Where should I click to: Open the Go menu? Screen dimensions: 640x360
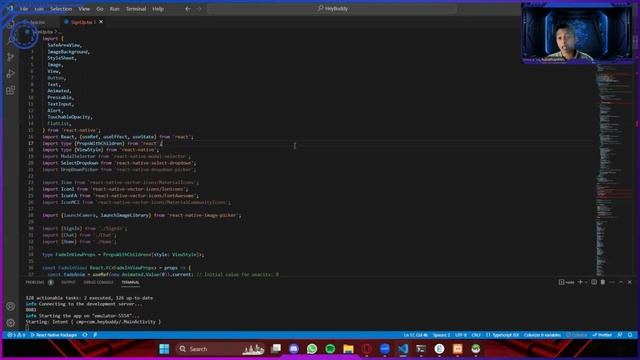point(100,9)
